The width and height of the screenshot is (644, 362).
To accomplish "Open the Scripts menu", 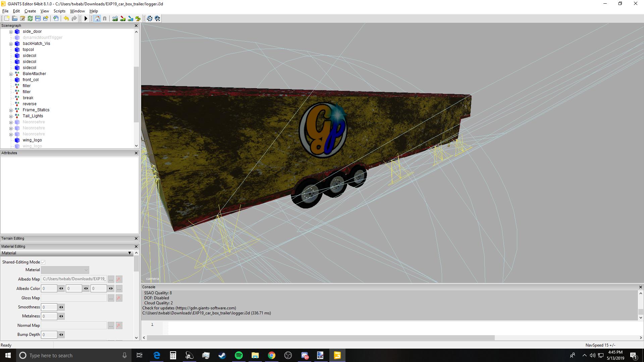I will (x=59, y=11).
